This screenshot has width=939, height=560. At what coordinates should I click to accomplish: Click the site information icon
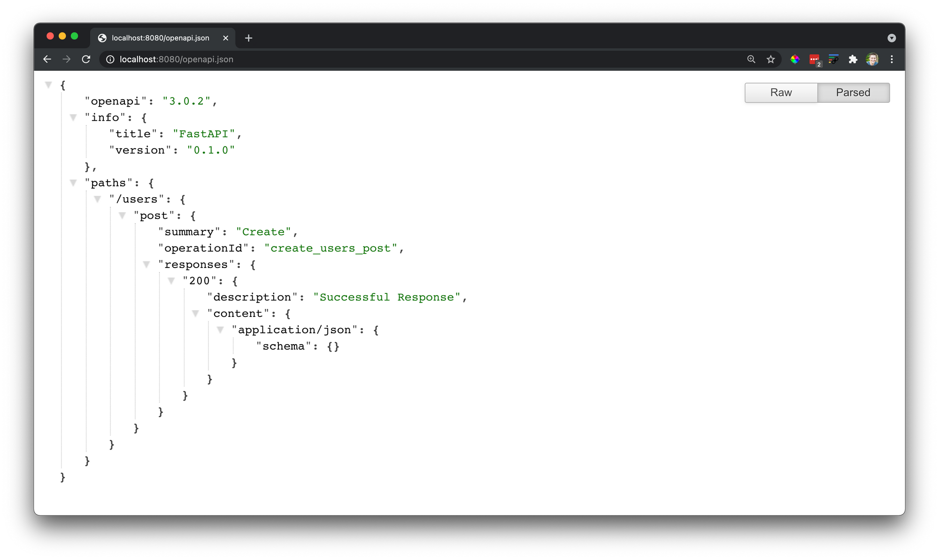(110, 59)
